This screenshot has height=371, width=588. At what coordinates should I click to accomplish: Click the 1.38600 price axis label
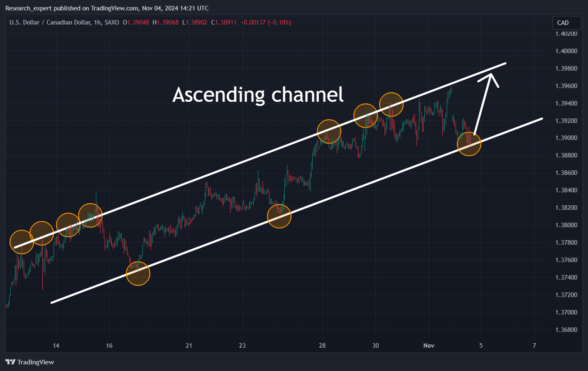567,173
